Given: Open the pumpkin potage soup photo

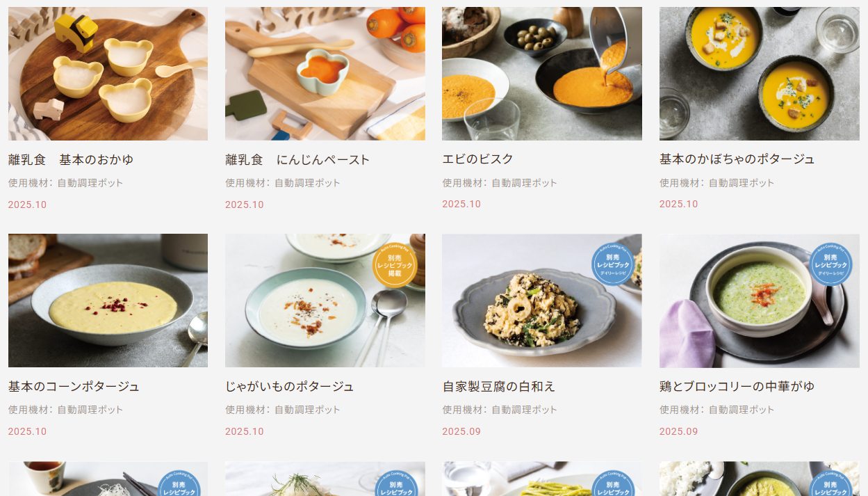Looking at the screenshot, I should pyautogui.click(x=760, y=74).
